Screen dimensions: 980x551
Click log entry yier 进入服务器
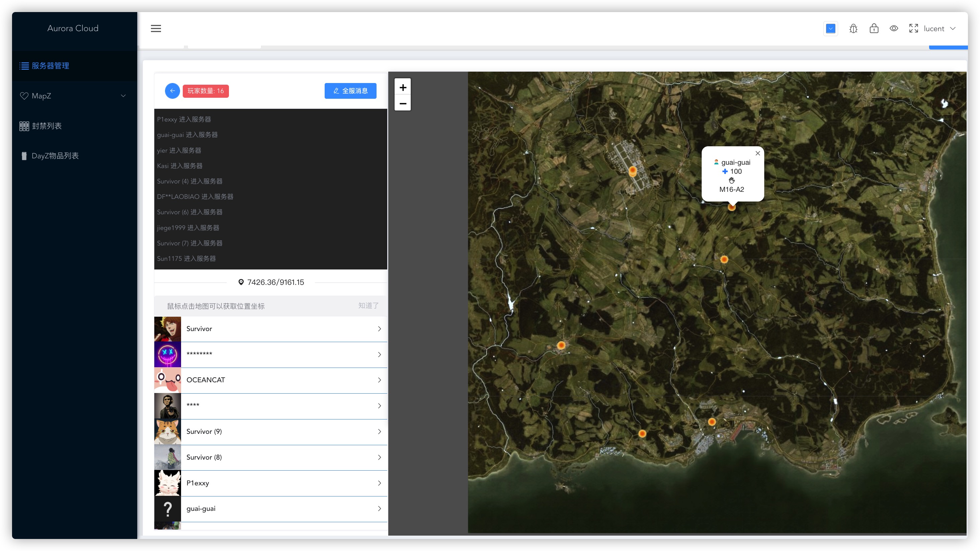(x=179, y=151)
